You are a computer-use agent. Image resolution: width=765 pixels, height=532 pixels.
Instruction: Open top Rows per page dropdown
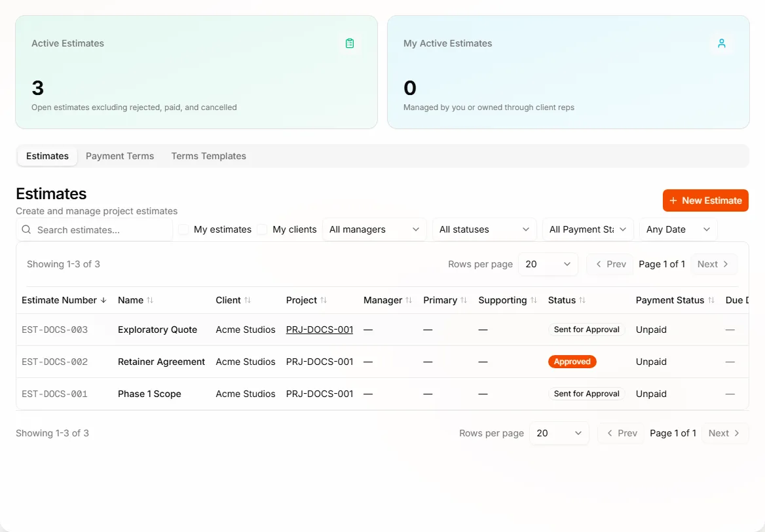[x=548, y=264]
